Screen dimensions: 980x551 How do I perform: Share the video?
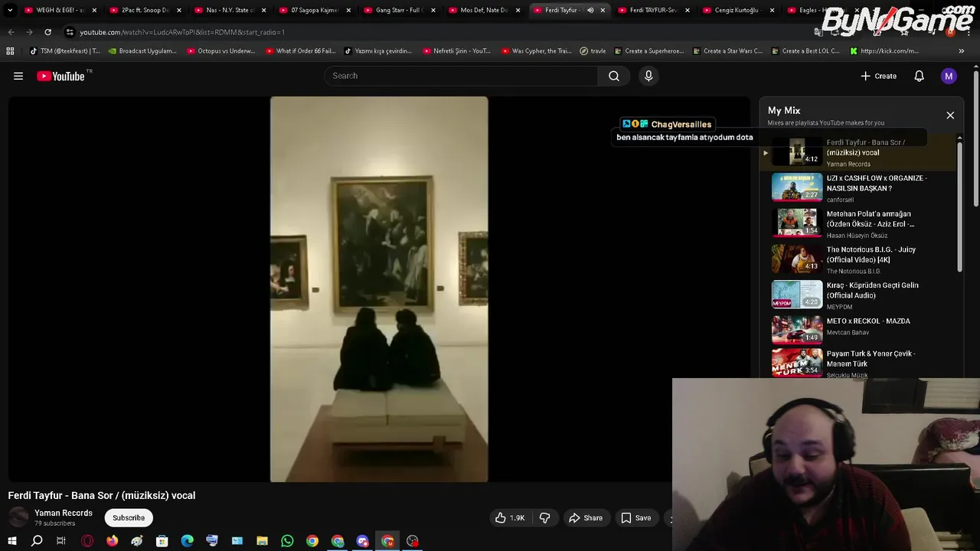585,518
